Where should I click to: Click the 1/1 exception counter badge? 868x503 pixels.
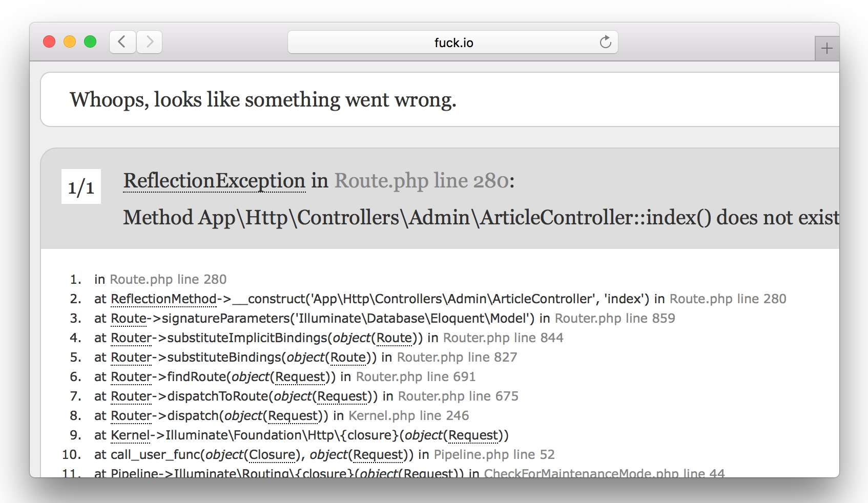[81, 186]
